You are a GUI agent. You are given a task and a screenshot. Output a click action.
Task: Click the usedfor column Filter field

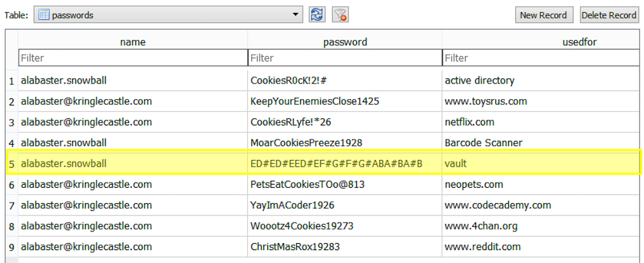point(540,58)
